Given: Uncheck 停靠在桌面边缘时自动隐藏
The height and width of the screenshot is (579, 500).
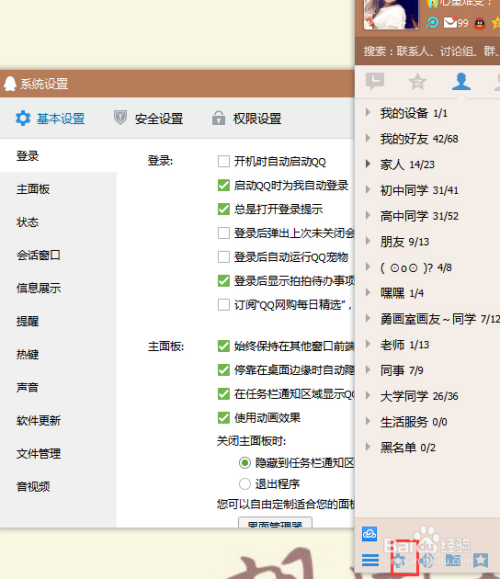Looking at the screenshot, I should 223,370.
